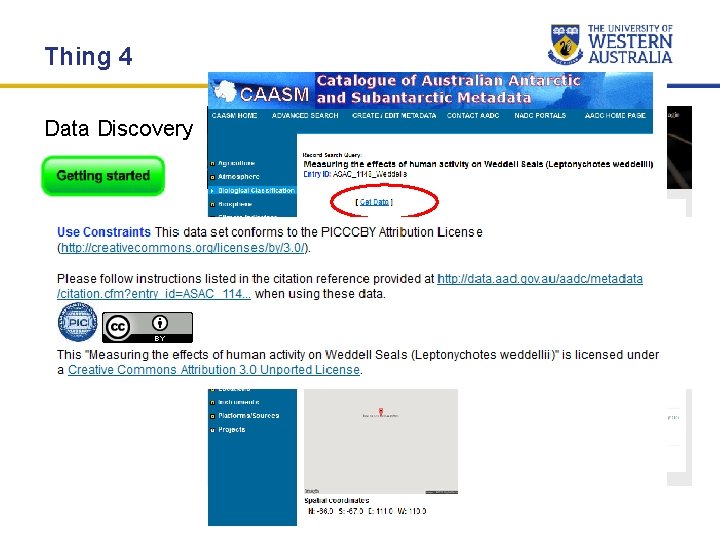Click the CAASM Antarctica logo
The image size is (720, 540).
click(x=225, y=91)
